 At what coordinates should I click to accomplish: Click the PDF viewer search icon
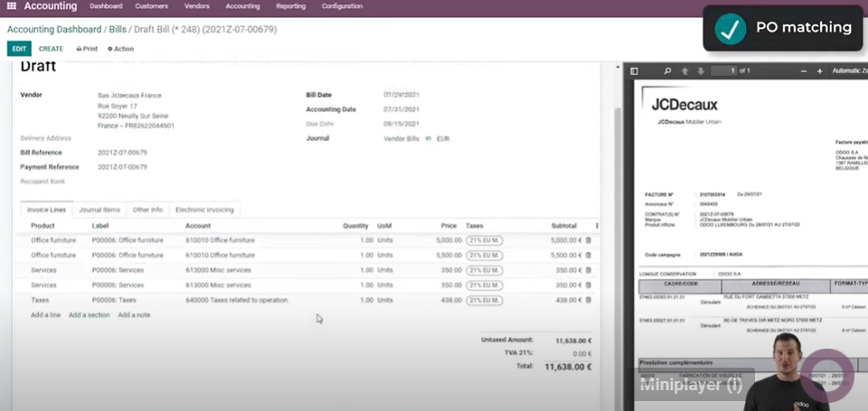click(667, 70)
